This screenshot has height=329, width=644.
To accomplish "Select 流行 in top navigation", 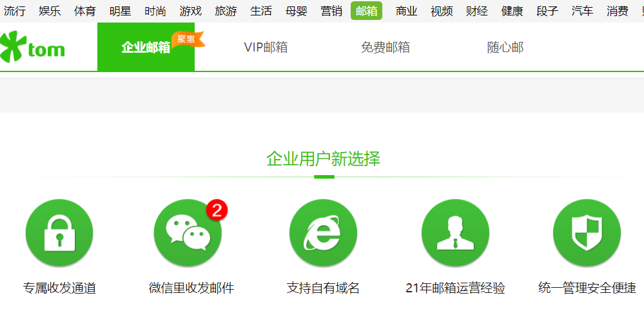I will pyautogui.click(x=14, y=11).
